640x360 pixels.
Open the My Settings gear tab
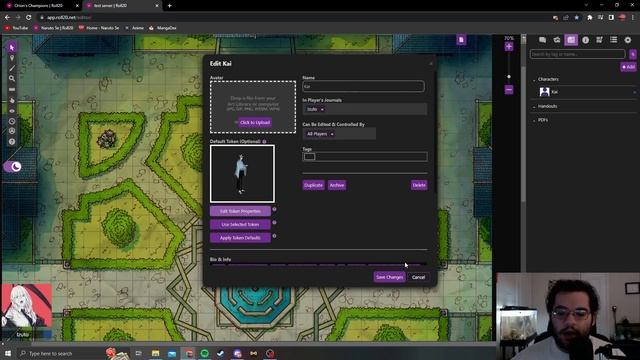(628, 40)
